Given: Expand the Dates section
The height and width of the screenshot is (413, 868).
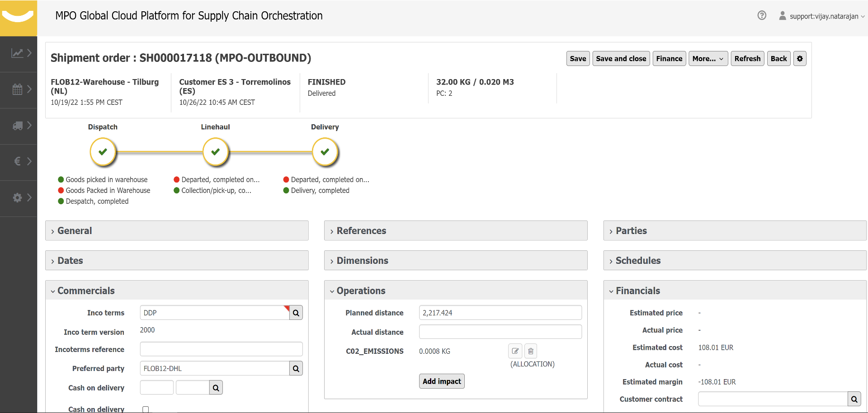Looking at the screenshot, I should tap(177, 261).
